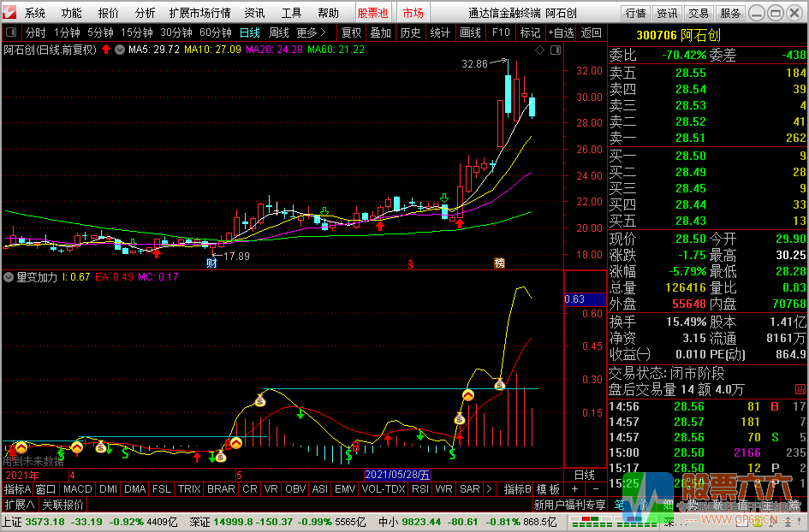Viewport: 809px width, 532px height.
Task: Select the 60分钟 period
Action: coord(215,33)
